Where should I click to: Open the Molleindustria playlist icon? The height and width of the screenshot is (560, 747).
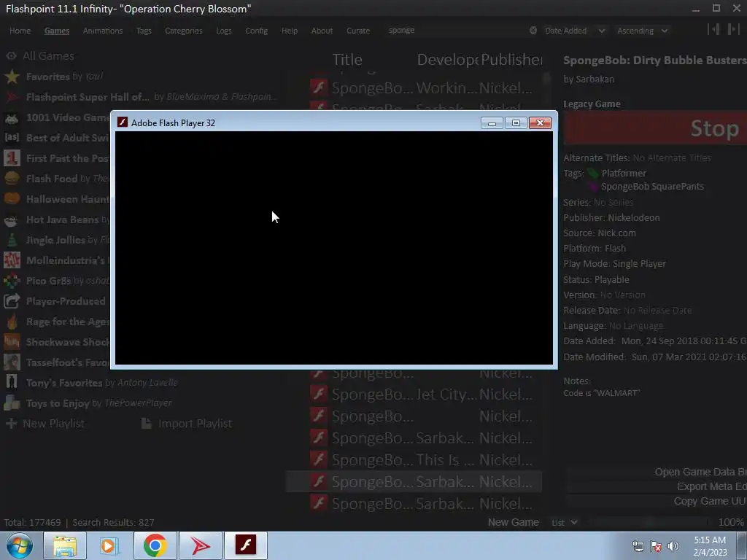pos(12,260)
